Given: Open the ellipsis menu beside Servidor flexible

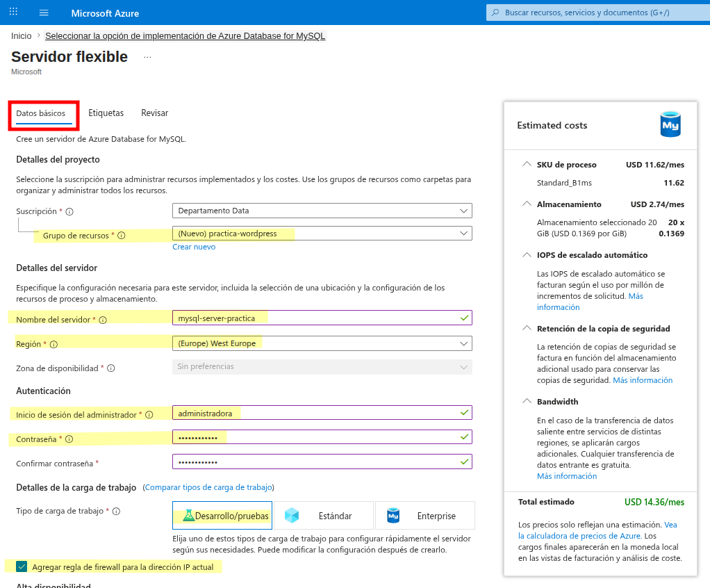Looking at the screenshot, I should pyautogui.click(x=147, y=57).
